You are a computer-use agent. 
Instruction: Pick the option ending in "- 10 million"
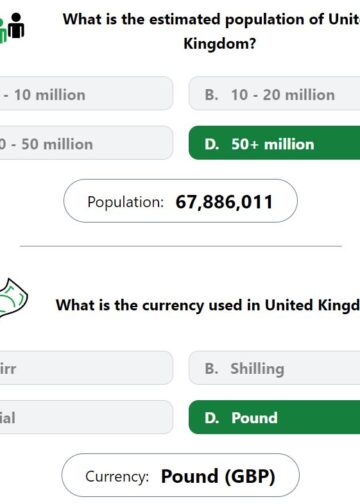click(x=86, y=93)
